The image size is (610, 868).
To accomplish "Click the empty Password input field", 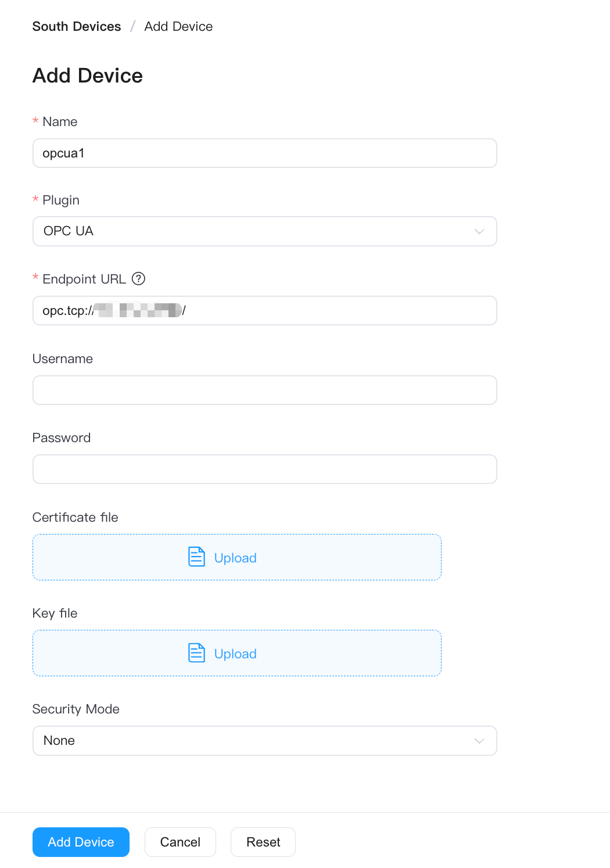I will (x=264, y=469).
